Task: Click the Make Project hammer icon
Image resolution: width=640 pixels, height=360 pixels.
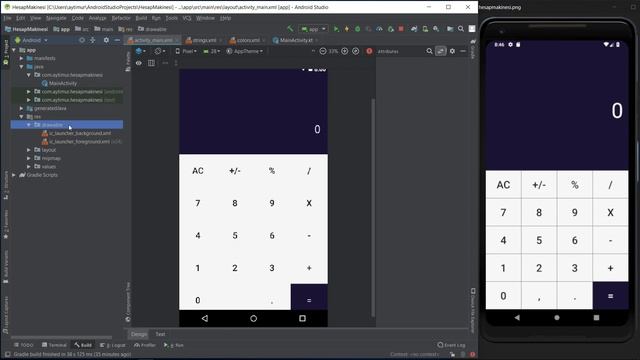Action: pos(290,29)
